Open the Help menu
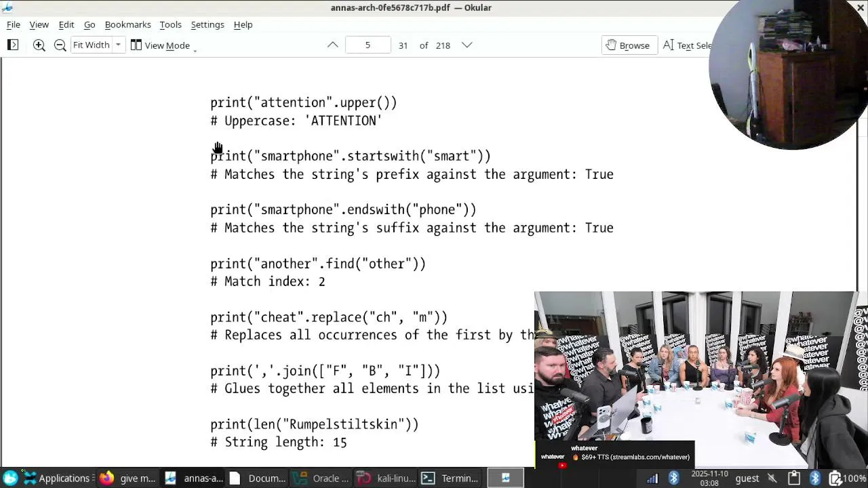 pos(243,24)
